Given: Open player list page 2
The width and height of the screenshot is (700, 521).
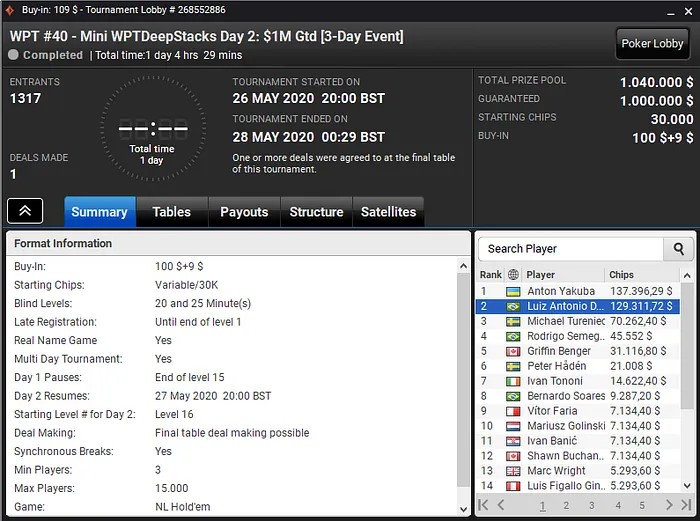Looking at the screenshot, I should 566,506.
